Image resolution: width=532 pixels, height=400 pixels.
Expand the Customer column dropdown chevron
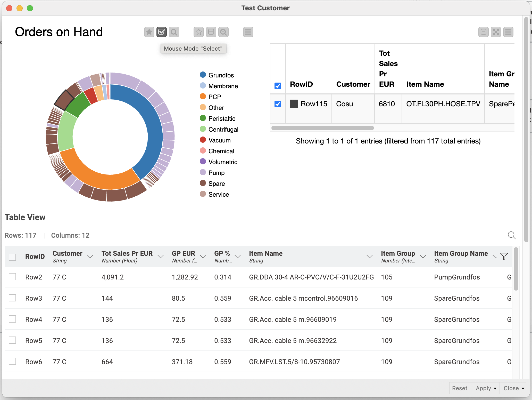pos(90,257)
